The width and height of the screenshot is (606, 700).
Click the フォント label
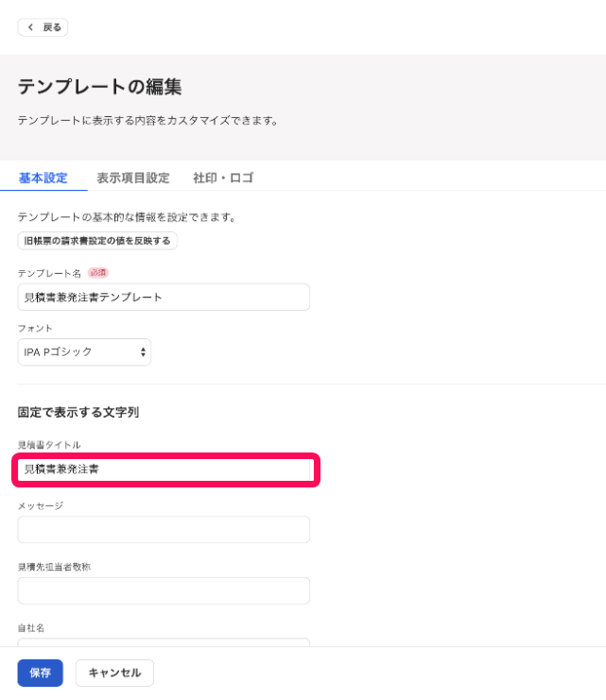click(35, 328)
